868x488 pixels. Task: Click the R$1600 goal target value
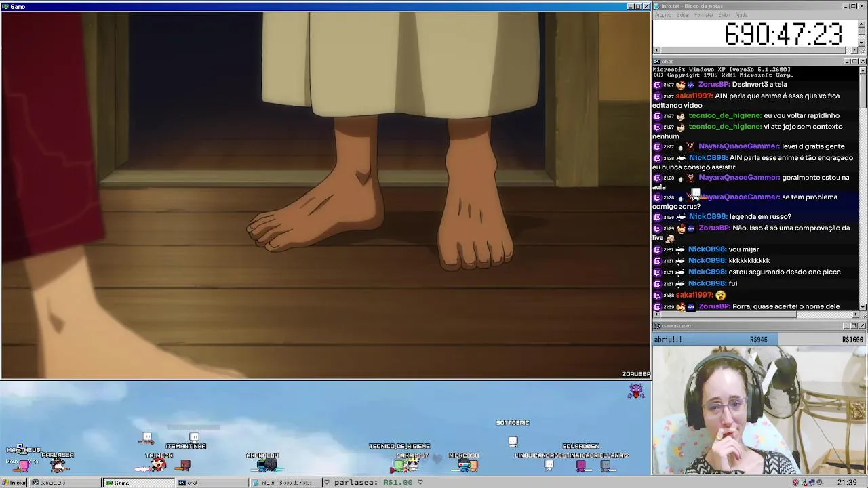852,340
